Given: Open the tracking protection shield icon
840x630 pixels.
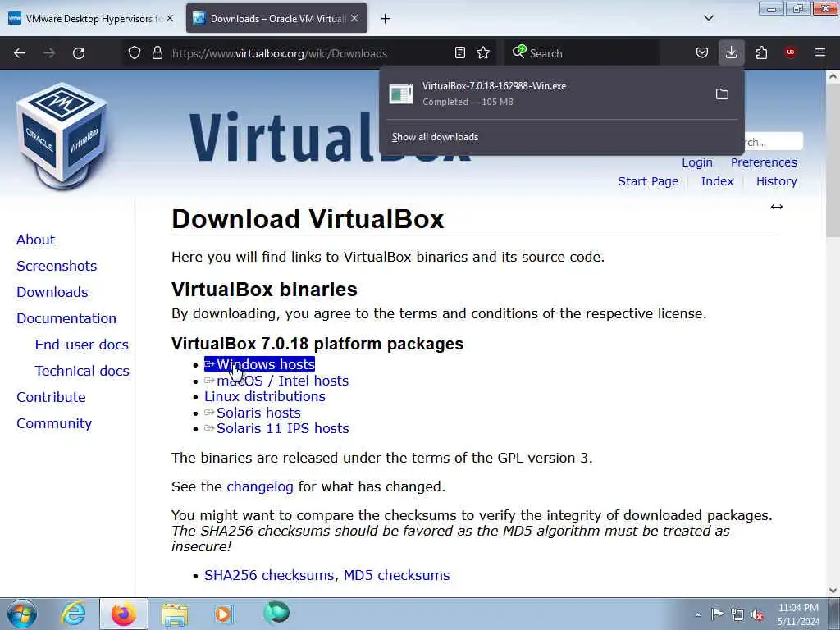Looking at the screenshot, I should coord(135,53).
